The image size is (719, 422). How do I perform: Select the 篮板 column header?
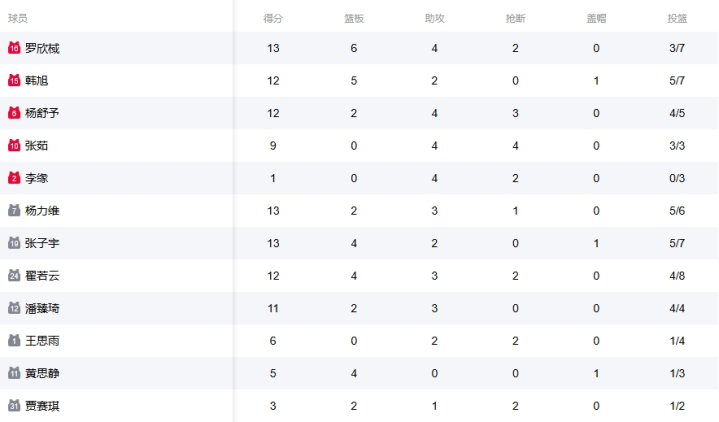pyautogui.click(x=354, y=18)
